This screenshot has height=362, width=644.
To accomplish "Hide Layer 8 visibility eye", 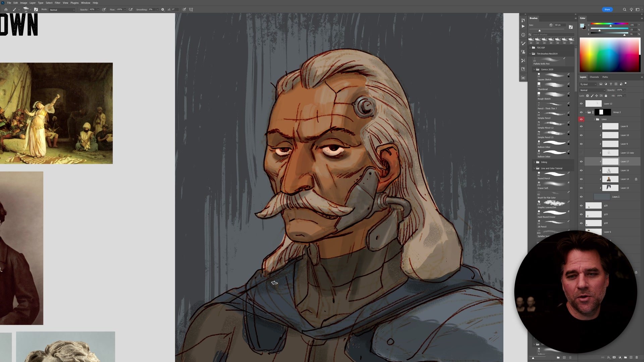I will tap(581, 126).
